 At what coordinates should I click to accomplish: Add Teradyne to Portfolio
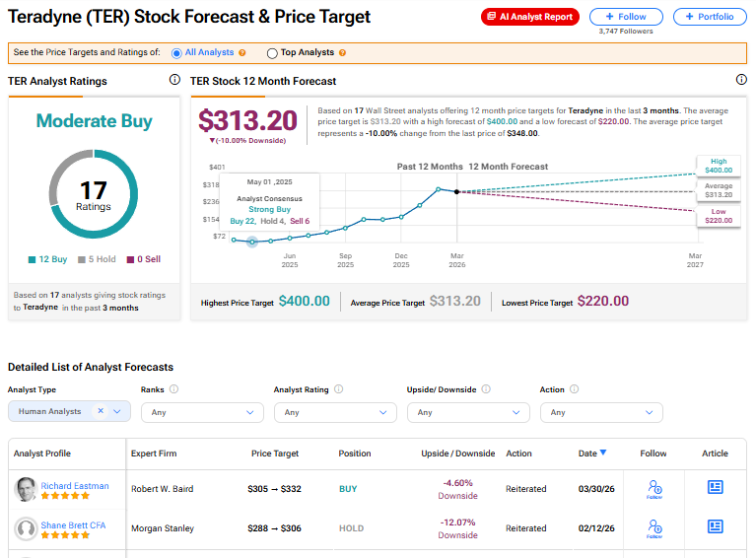(x=710, y=17)
